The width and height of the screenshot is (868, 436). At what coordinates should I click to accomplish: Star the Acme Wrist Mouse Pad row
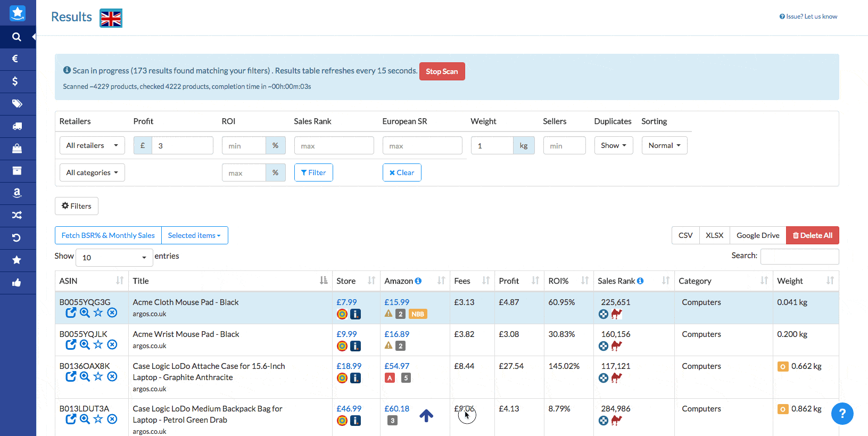98,345
